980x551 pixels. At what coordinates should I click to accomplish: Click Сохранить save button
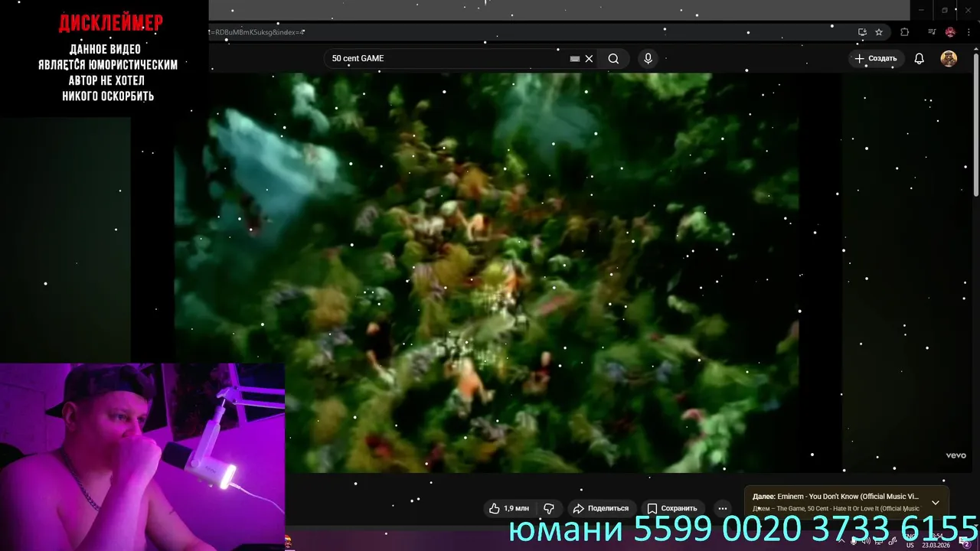click(672, 508)
